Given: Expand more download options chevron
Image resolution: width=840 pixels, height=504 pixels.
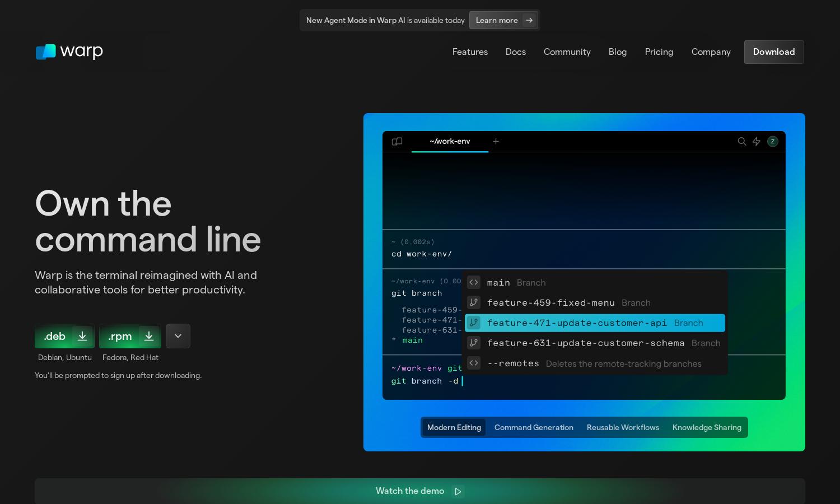Looking at the screenshot, I should tap(178, 336).
